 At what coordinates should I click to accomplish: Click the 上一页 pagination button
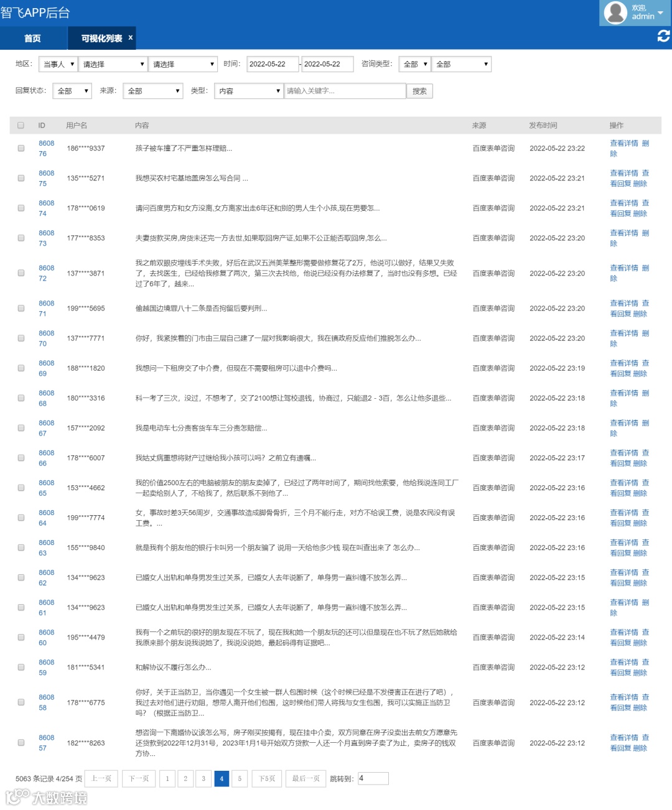[x=101, y=778]
